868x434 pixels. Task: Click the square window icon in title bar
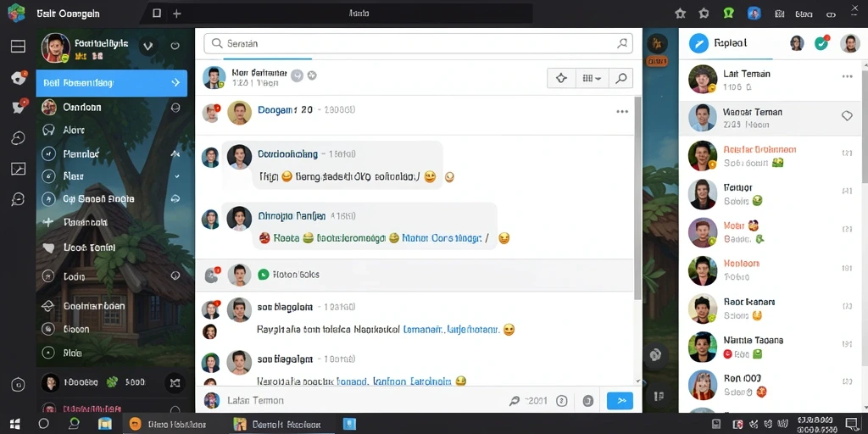tap(157, 14)
